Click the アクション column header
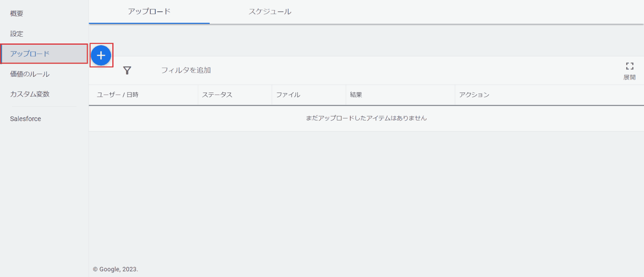The height and width of the screenshot is (277, 644). click(x=474, y=95)
